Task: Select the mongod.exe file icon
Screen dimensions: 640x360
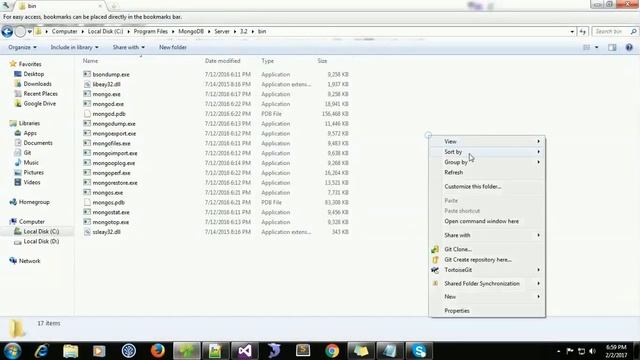Action: pos(87,104)
